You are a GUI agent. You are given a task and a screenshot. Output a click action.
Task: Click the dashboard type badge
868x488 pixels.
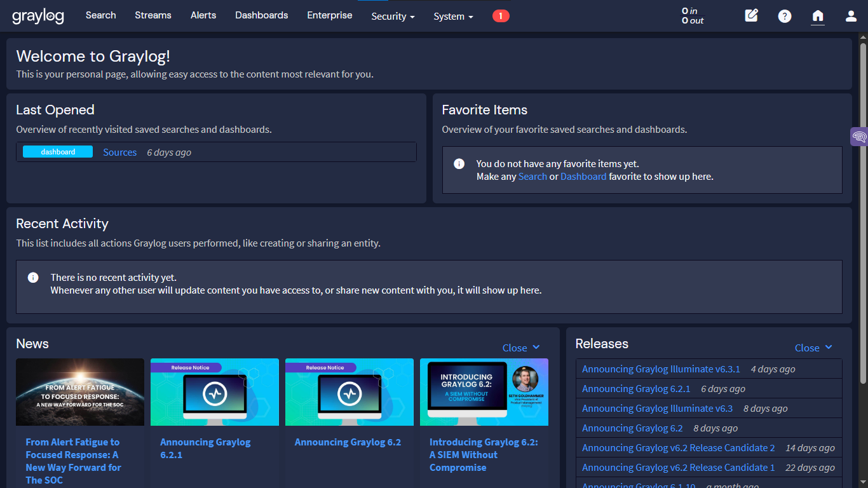(x=58, y=152)
